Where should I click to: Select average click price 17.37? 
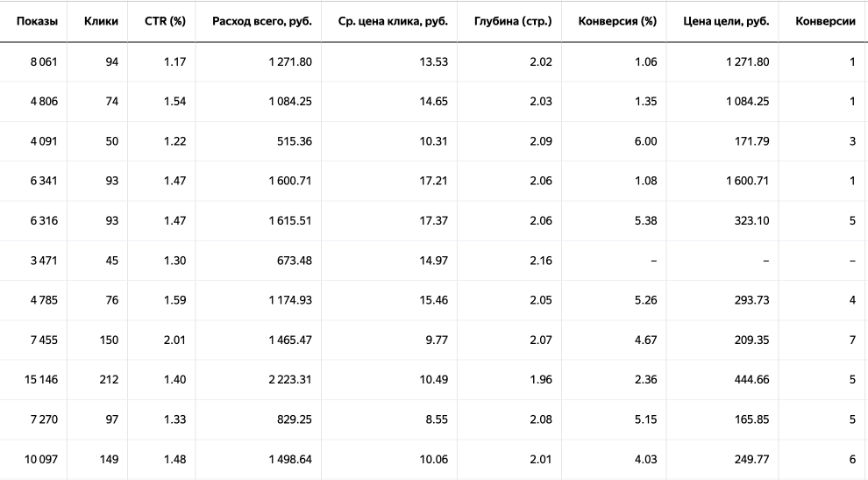[433, 220]
